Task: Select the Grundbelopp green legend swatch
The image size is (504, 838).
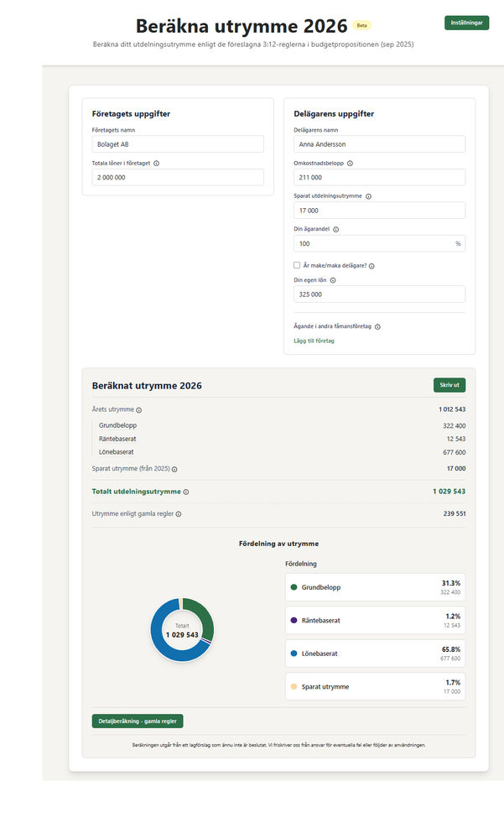Action: [294, 587]
